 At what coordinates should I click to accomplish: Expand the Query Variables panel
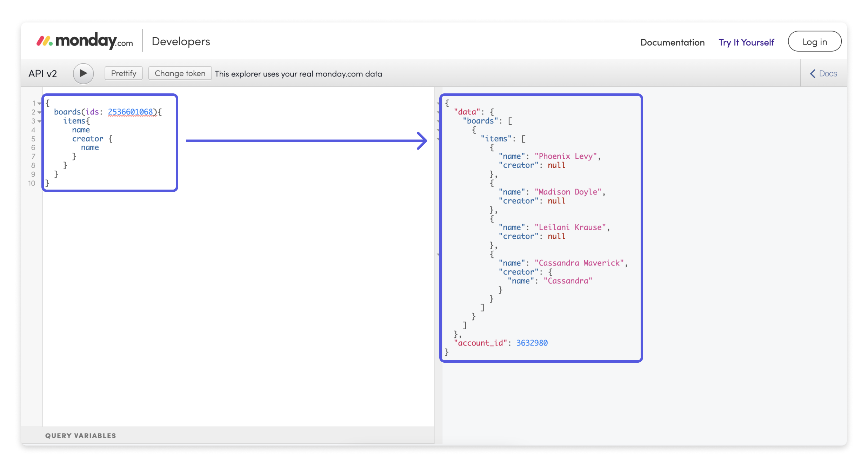(x=80, y=435)
